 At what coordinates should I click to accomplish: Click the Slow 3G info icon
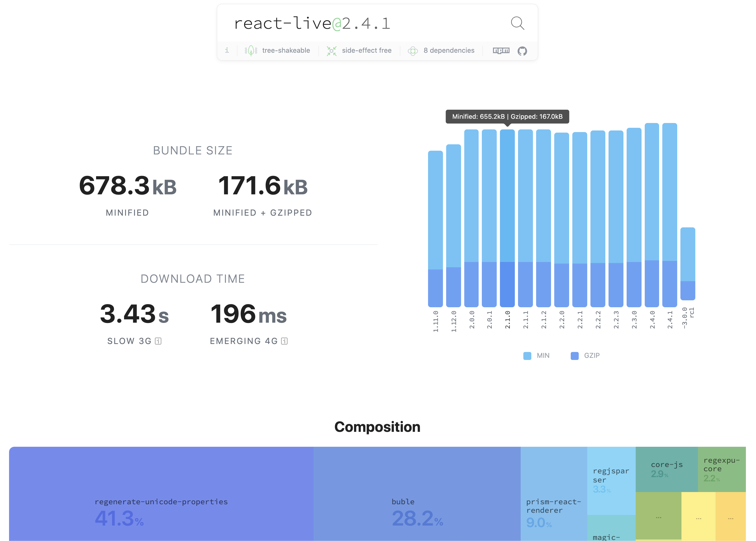click(x=158, y=341)
